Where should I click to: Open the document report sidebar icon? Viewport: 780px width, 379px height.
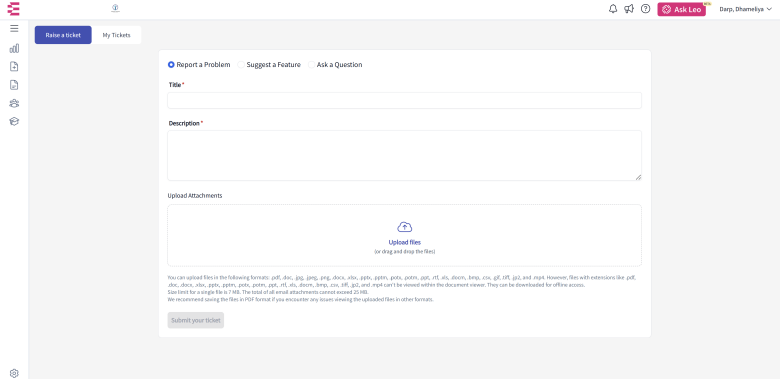point(14,85)
